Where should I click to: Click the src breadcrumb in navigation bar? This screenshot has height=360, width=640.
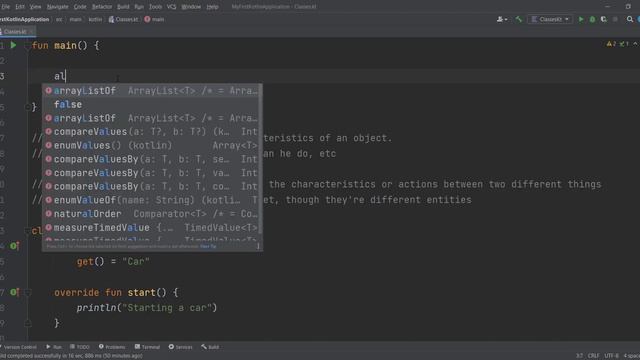tap(59, 19)
